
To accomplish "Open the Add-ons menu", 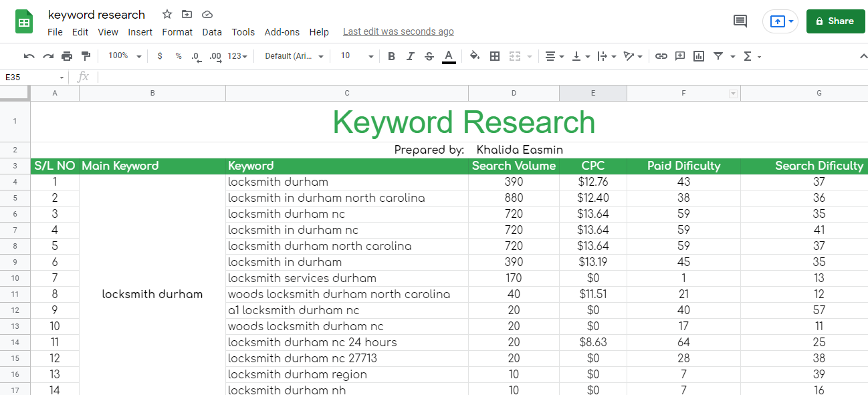I will coord(282,31).
